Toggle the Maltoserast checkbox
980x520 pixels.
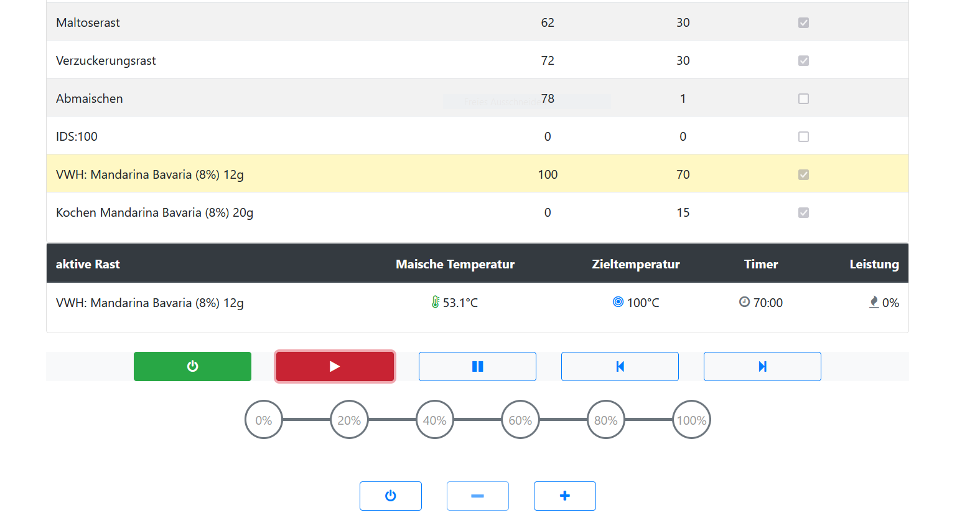[803, 23]
